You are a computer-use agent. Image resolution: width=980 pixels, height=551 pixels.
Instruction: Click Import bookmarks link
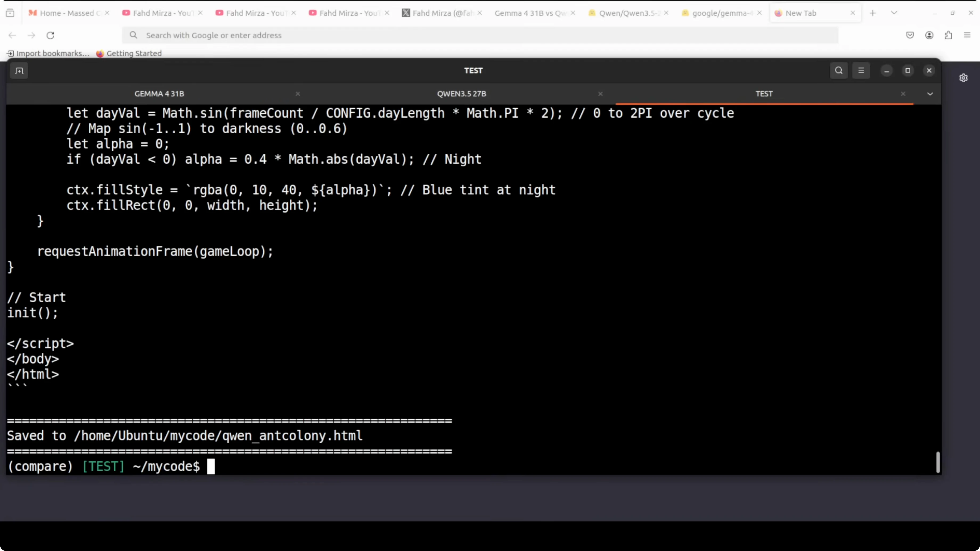(x=48, y=54)
